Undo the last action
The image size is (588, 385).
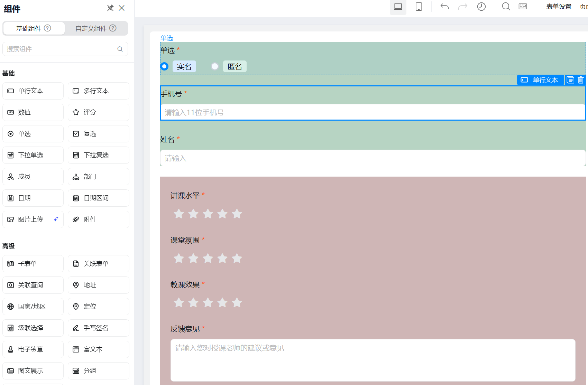point(444,7)
